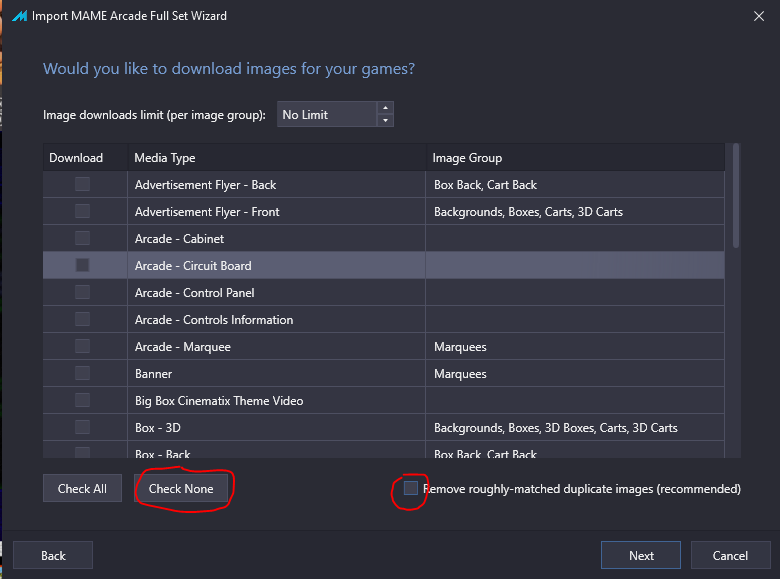Check the Arcade - Control Panel box
The width and height of the screenshot is (780, 579).
point(83,292)
